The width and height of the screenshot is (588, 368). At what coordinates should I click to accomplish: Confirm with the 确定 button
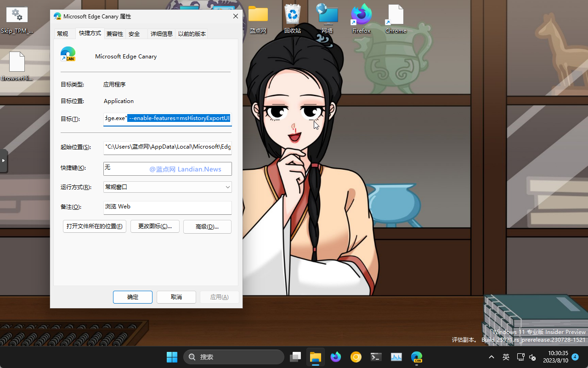[133, 297]
